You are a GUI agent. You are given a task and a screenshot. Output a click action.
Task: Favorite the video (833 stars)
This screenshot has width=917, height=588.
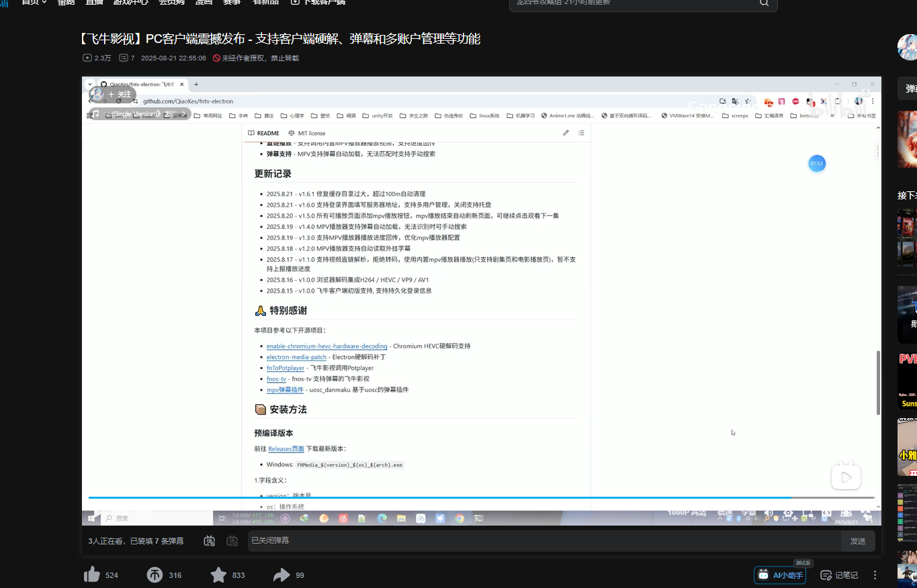pyautogui.click(x=218, y=575)
